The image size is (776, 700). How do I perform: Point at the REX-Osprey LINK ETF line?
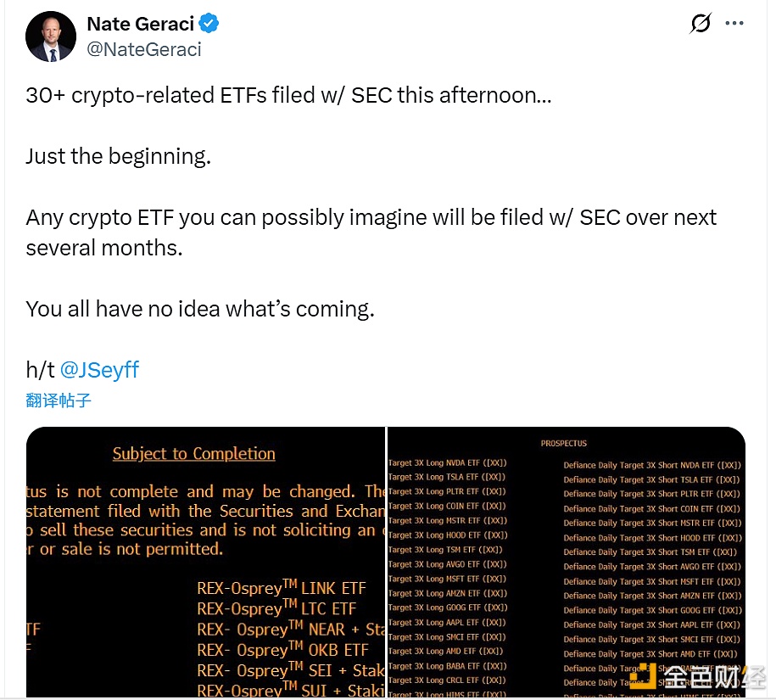(282, 588)
